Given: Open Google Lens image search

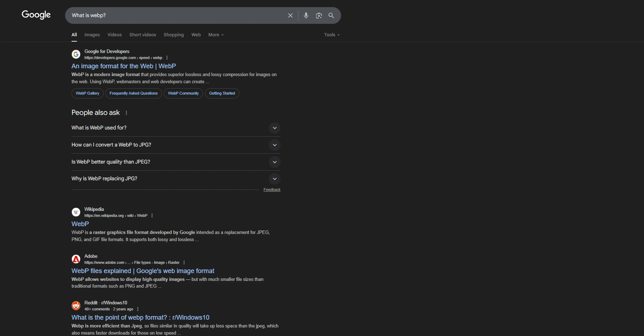Looking at the screenshot, I should click(x=319, y=15).
